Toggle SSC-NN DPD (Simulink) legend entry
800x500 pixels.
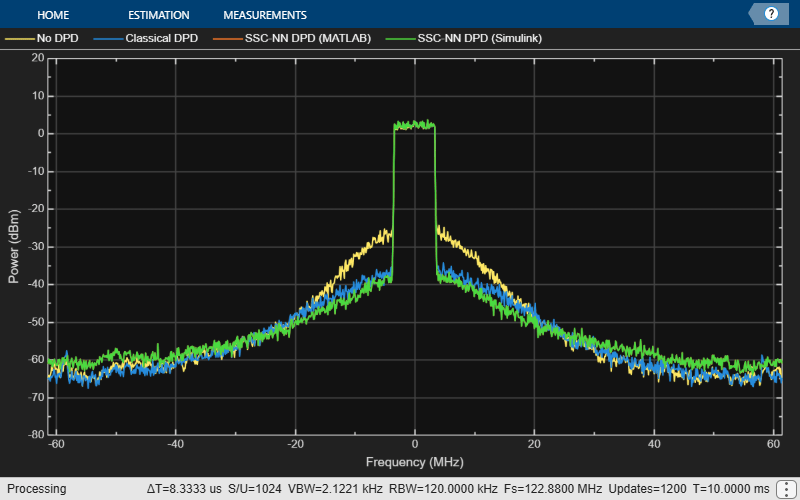(x=464, y=38)
